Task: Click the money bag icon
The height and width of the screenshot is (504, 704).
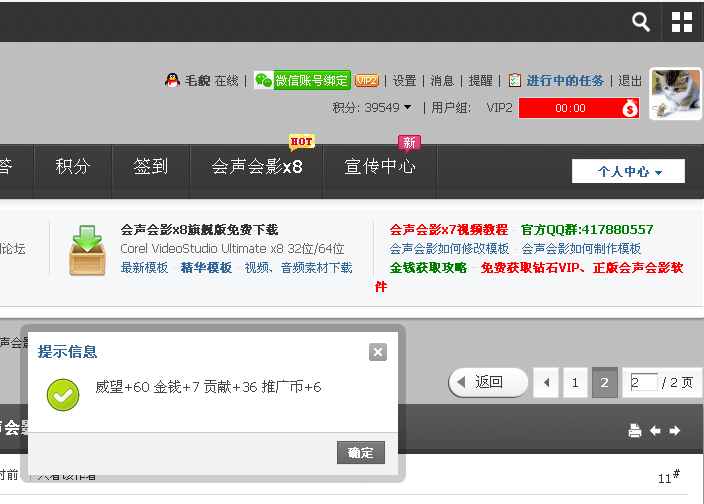Action: pos(630,108)
